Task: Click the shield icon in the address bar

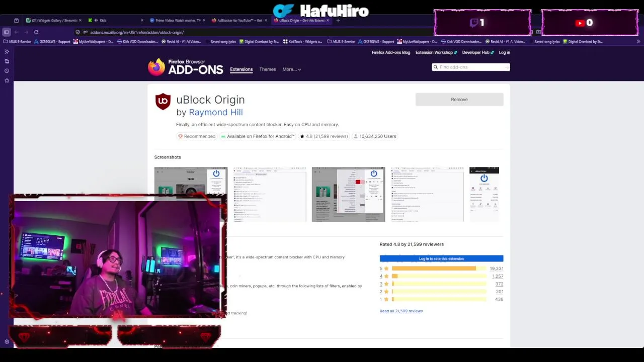Action: 78,32
